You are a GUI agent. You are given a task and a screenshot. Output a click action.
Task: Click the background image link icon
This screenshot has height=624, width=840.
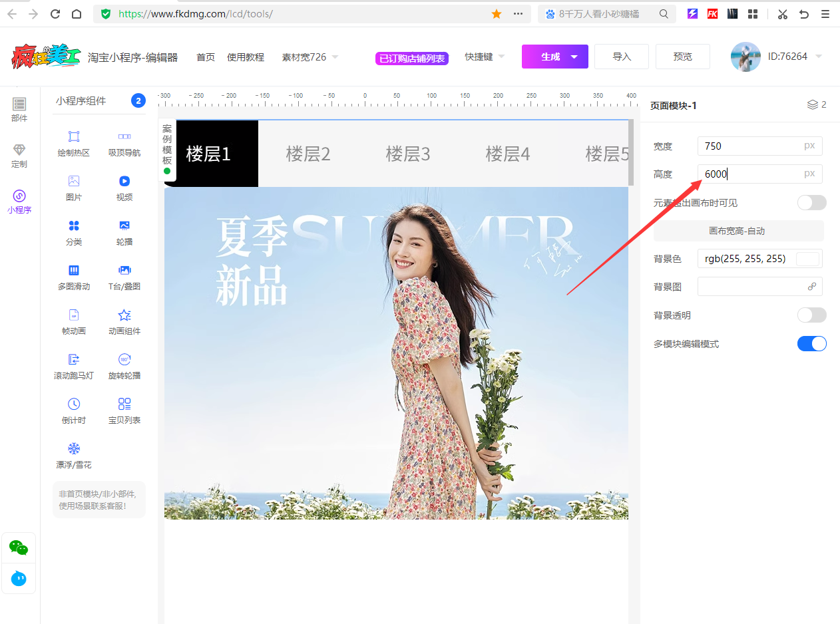(811, 287)
